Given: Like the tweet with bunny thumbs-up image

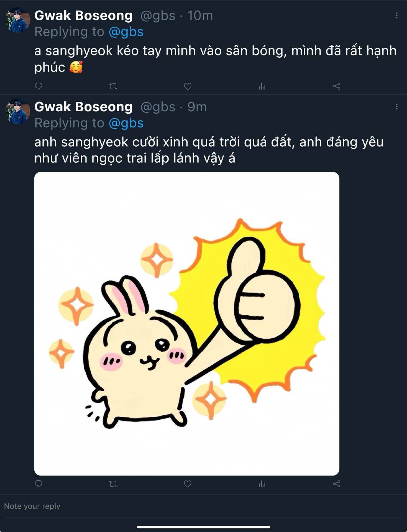Looking at the screenshot, I should point(188,484).
